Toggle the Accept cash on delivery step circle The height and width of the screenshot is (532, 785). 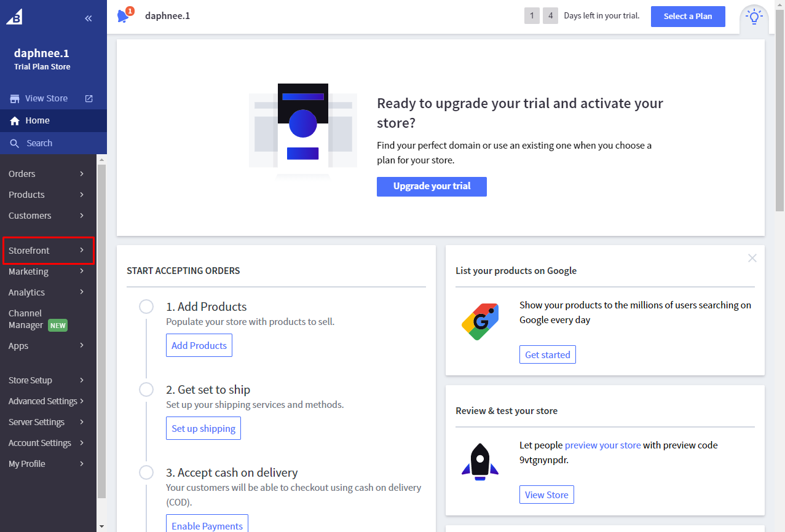click(x=146, y=472)
